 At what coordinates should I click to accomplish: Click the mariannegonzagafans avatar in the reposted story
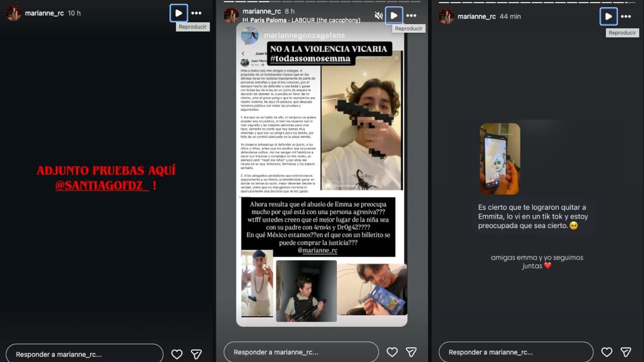click(250, 35)
